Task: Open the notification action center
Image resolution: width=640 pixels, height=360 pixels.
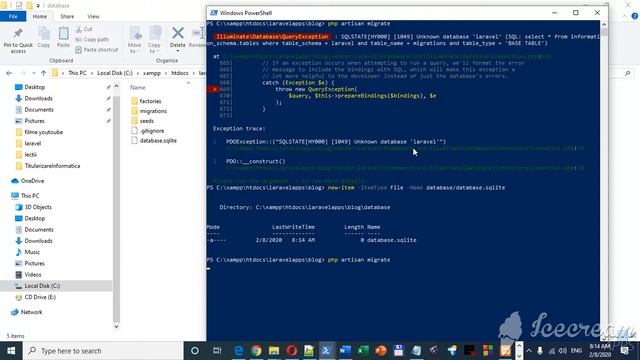Action: [x=624, y=351]
